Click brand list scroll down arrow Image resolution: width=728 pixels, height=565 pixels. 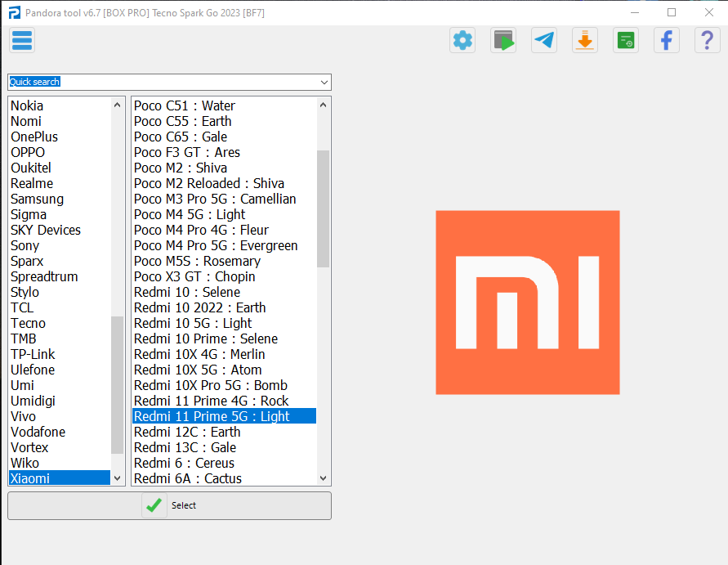118,478
